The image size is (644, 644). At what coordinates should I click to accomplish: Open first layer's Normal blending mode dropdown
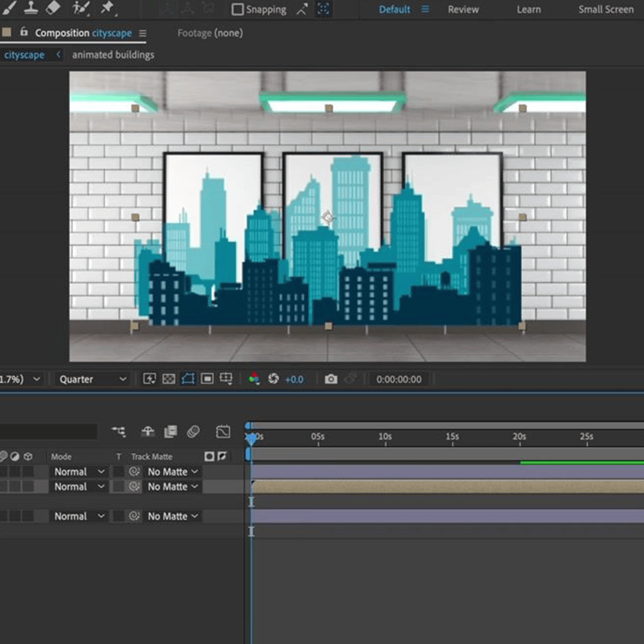click(x=79, y=472)
